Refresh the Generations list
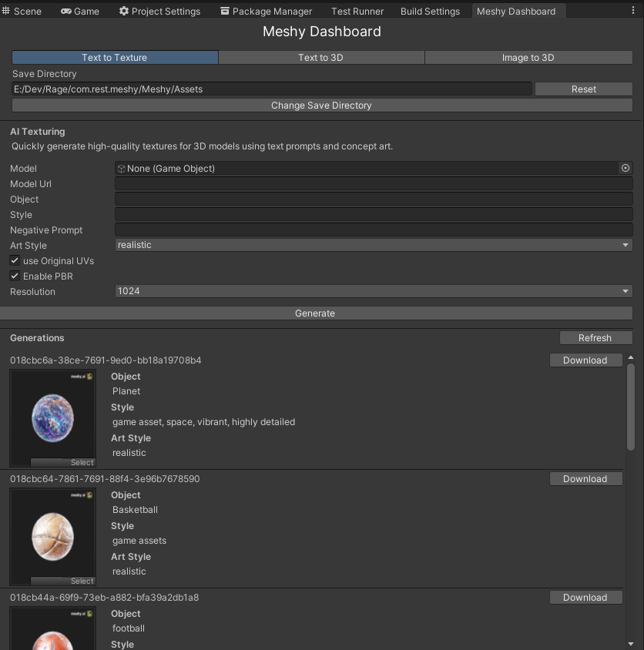This screenshot has width=644, height=650. point(595,338)
